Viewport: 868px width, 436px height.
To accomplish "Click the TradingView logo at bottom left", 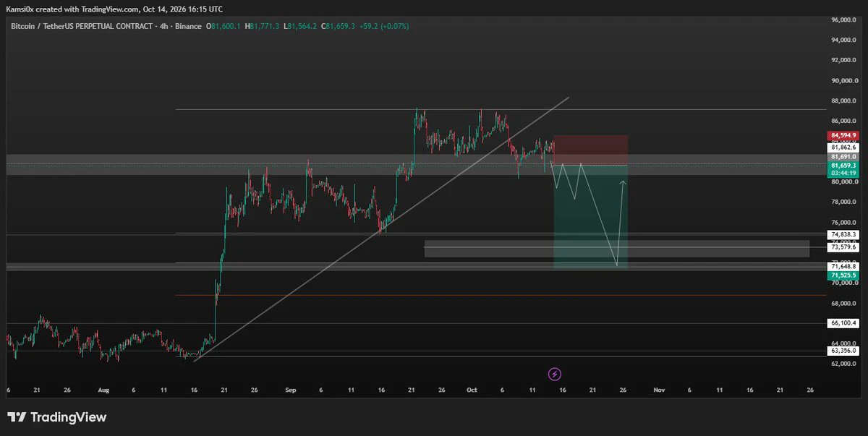I will [57, 417].
